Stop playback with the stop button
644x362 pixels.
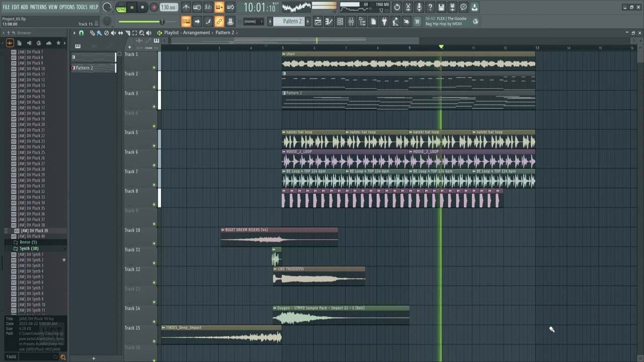coord(142,8)
